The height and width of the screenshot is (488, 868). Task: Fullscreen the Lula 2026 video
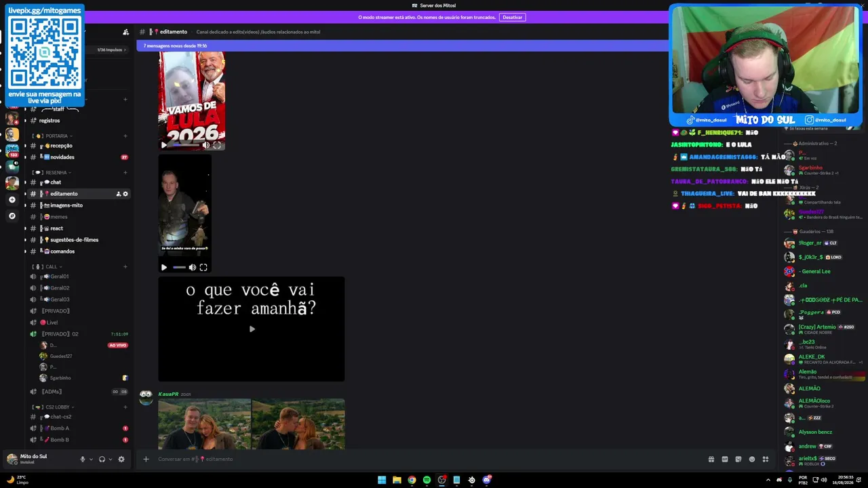click(x=217, y=145)
